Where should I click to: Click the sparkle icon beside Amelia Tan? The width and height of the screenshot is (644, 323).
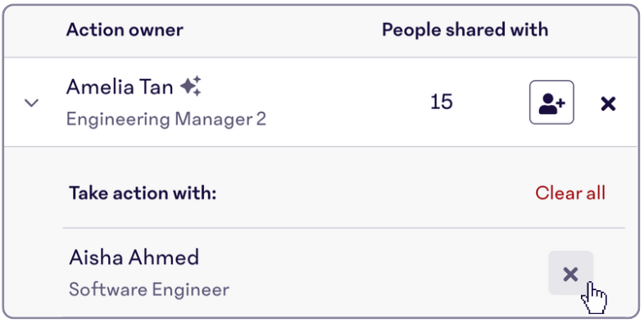[191, 86]
